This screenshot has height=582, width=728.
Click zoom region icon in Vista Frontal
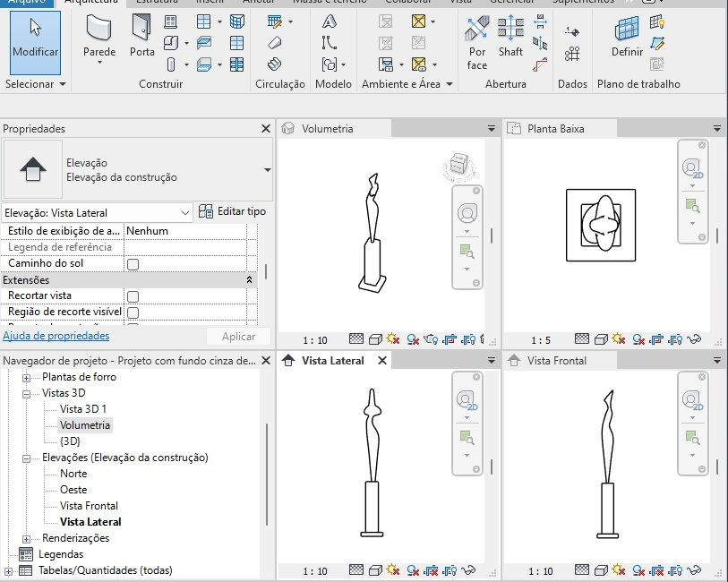coord(692,437)
